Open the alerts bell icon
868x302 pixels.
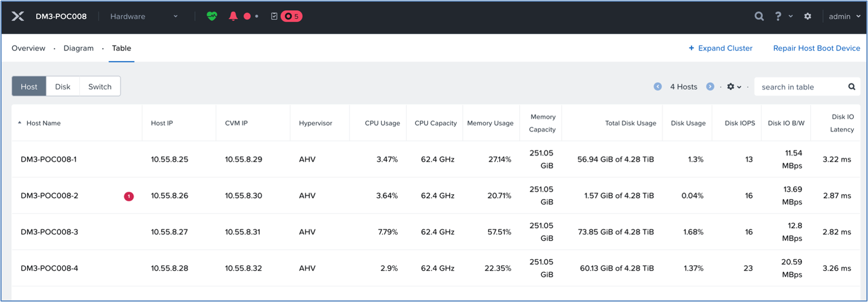coord(233,16)
